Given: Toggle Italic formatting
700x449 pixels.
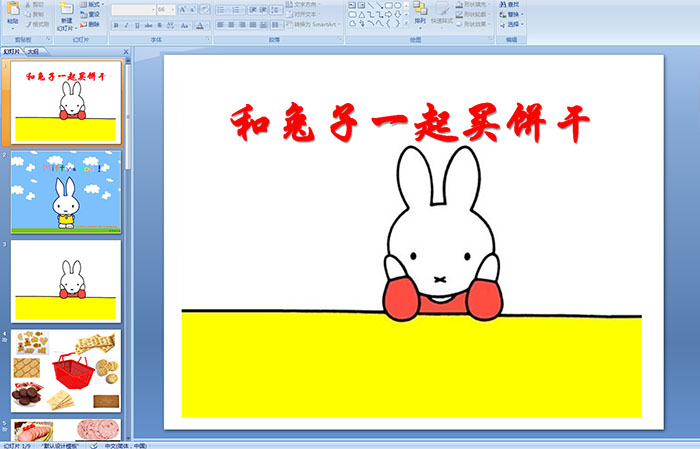Looking at the screenshot, I should (x=127, y=25).
